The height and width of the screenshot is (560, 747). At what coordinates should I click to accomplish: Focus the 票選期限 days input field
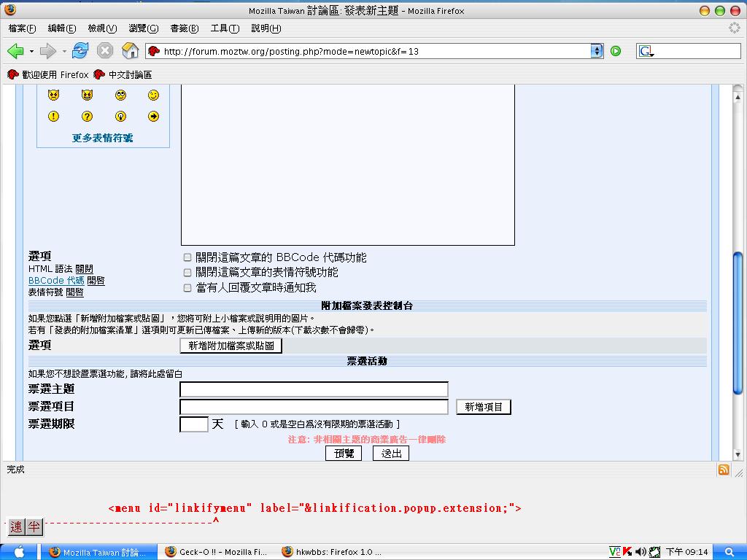coord(194,424)
